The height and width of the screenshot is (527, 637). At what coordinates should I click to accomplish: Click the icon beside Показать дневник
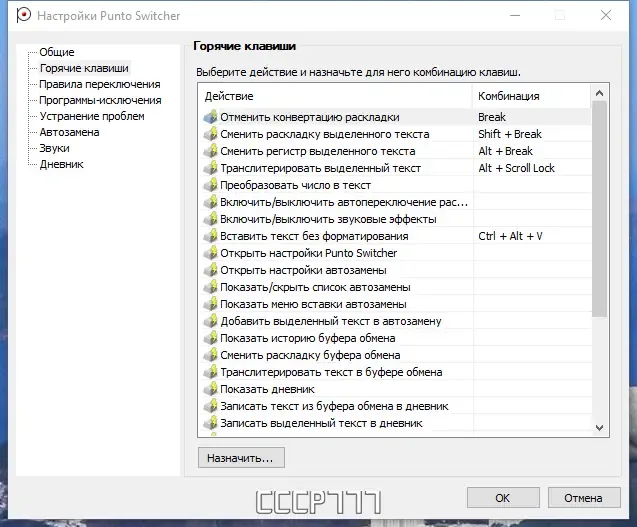tap(210, 389)
